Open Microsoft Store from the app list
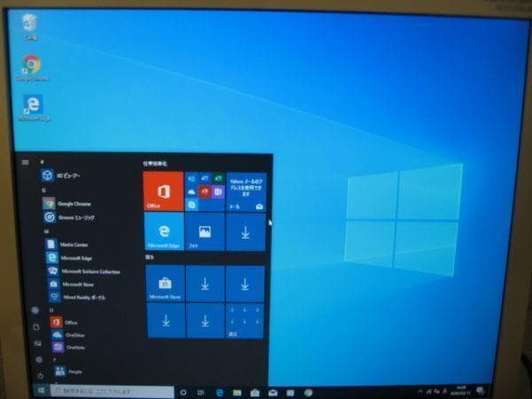Screen dimensions: 532x399 (71, 285)
